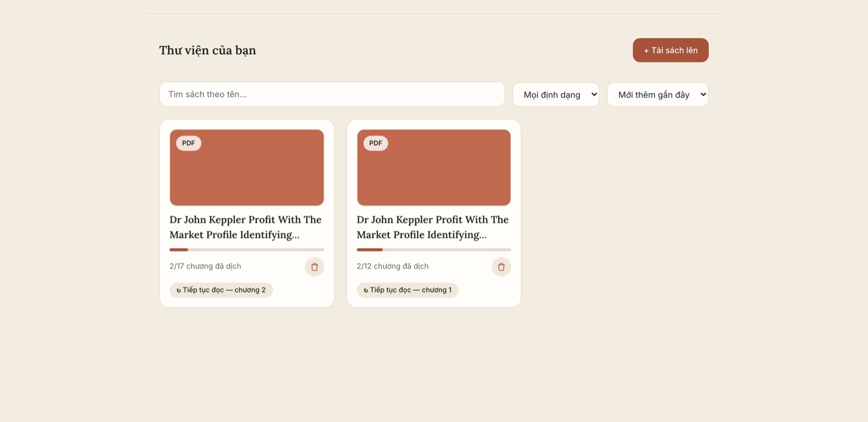This screenshot has height=422, width=868.
Task: Delete the book with 2/12 chapters translated
Action: (x=501, y=267)
